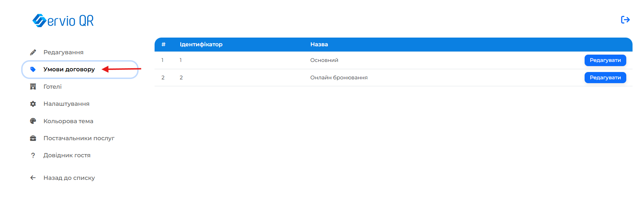Click the Назва column header

[x=319, y=45]
